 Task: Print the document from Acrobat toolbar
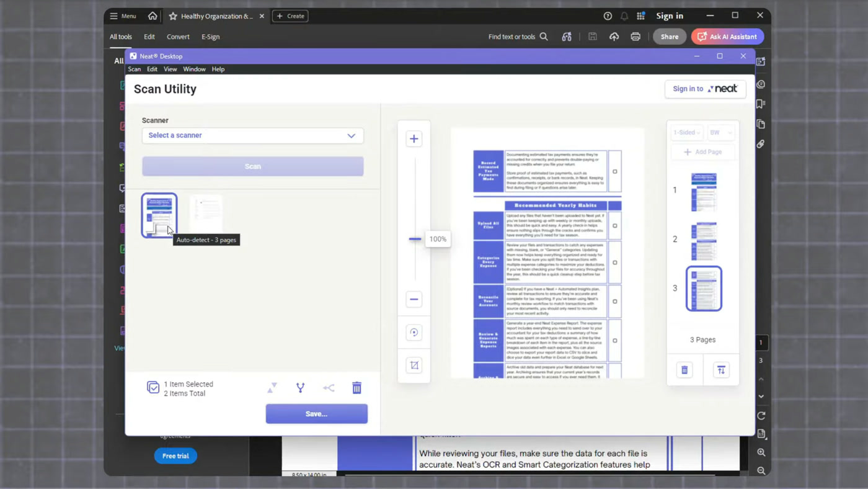point(635,37)
